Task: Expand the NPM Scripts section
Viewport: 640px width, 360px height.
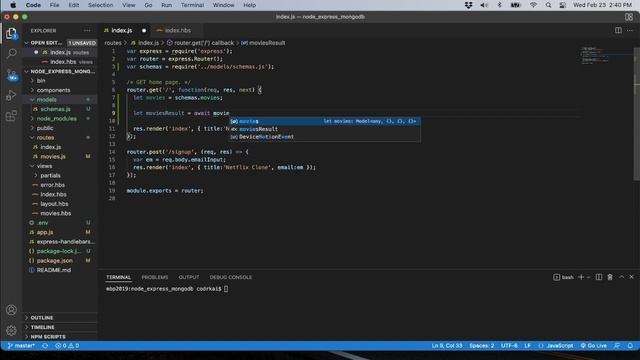Action: [60, 337]
